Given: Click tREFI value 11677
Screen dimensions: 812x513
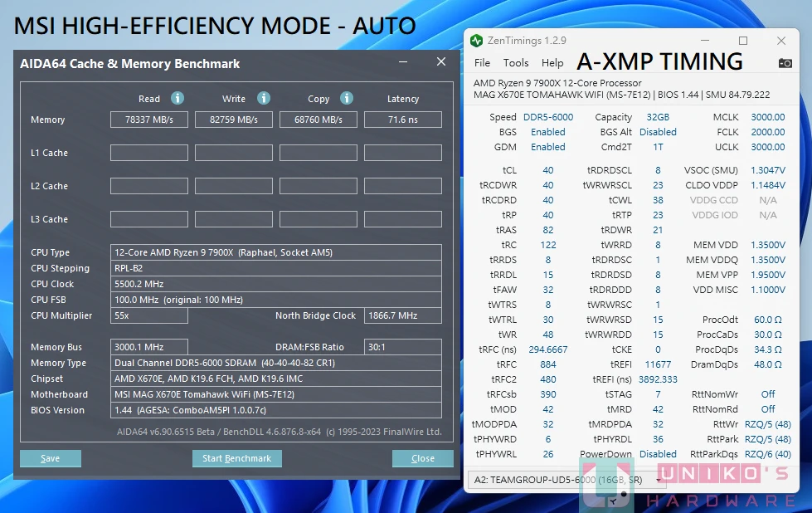Looking at the screenshot, I should click(658, 364).
